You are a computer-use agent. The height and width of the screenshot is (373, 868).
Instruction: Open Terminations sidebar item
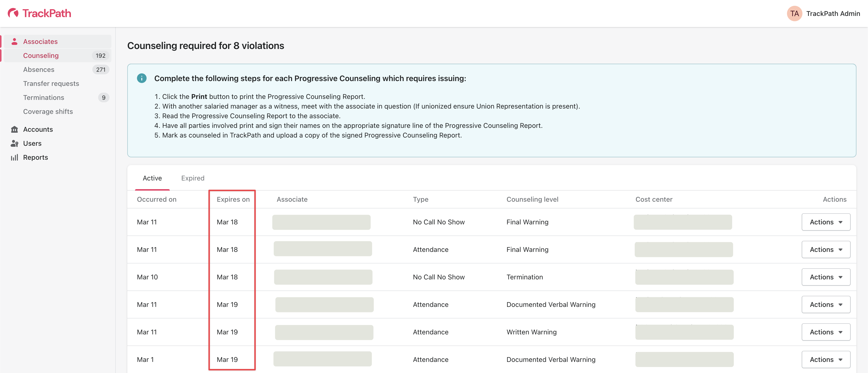pyautogui.click(x=43, y=97)
